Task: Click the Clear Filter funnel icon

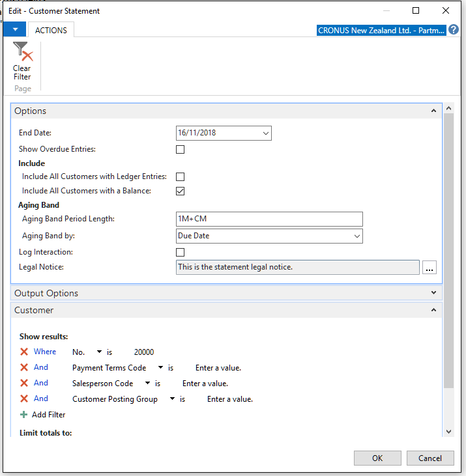Action: (x=23, y=51)
